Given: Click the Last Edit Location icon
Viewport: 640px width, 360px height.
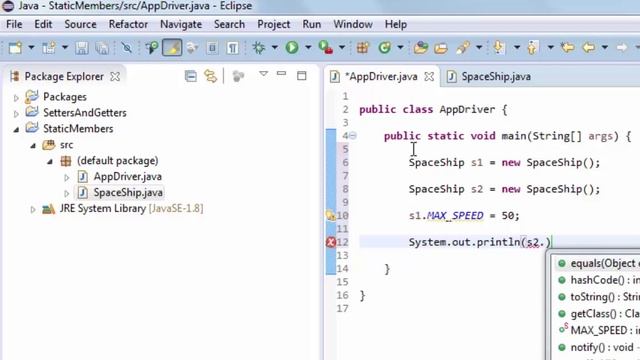Looking at the screenshot, I should coord(567,48).
